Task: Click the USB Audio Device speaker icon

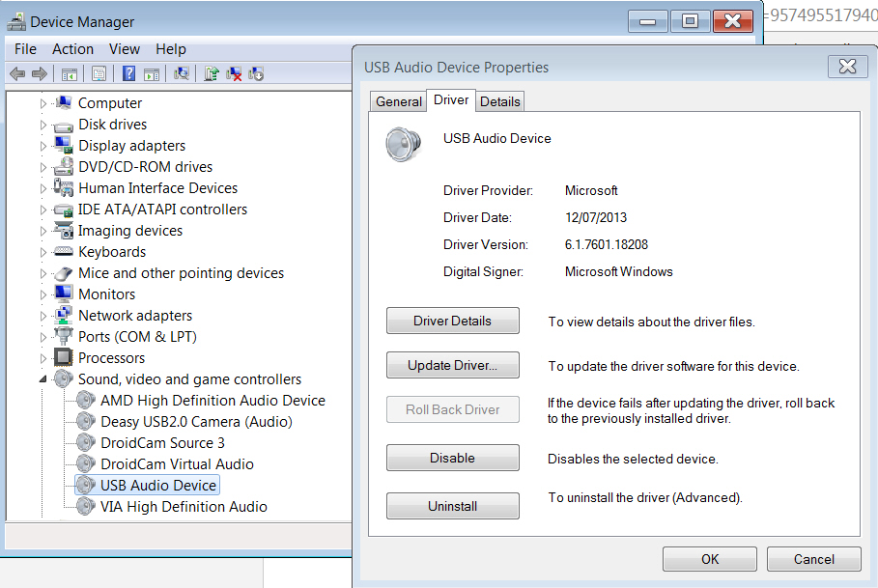Action: [x=84, y=485]
